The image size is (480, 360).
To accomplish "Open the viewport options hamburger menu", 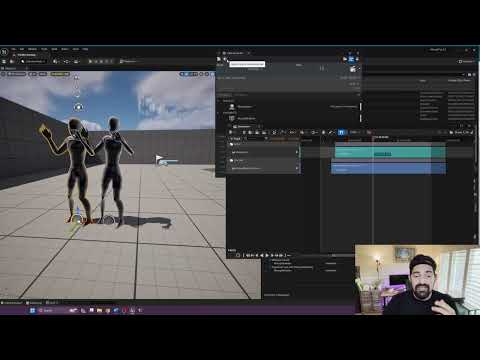I will pos(3,74).
